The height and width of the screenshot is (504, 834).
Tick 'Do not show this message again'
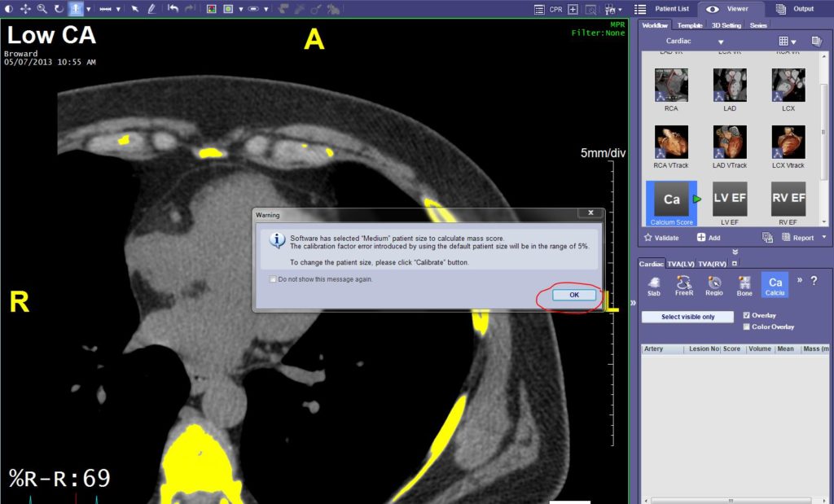pos(273,279)
